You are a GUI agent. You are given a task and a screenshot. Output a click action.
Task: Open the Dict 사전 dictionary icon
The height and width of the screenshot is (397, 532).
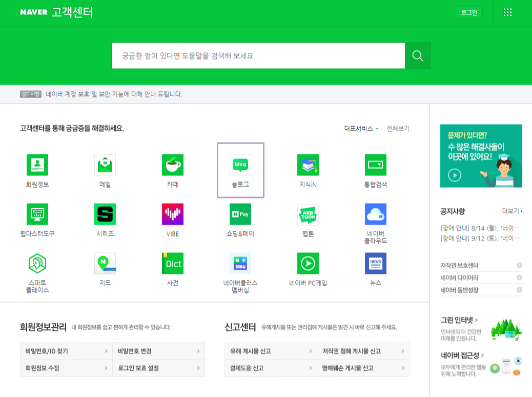coord(173,263)
